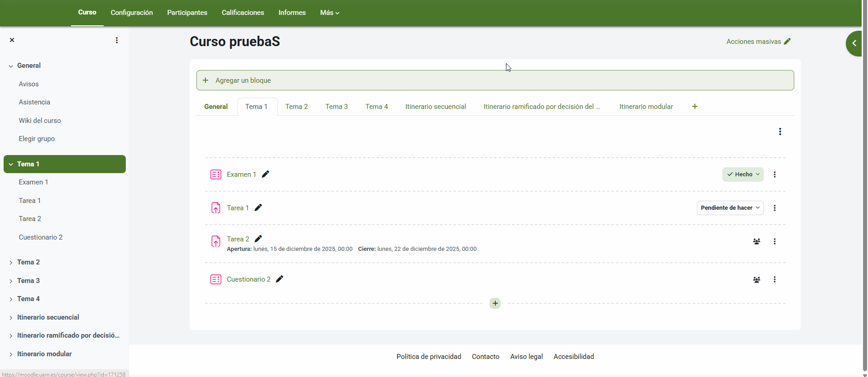The width and height of the screenshot is (868, 377).
Task: Expand Tema 2 in the course index
Action: [x=11, y=263]
